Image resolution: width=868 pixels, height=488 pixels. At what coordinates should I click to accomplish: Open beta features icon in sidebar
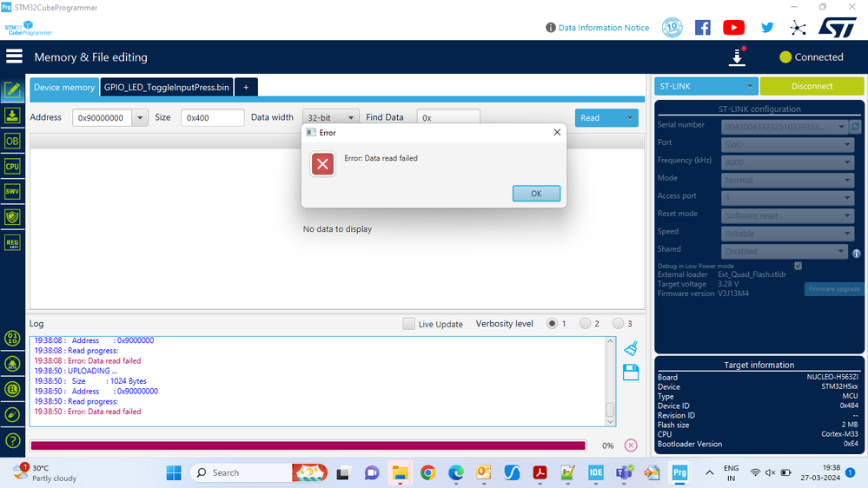(12, 364)
